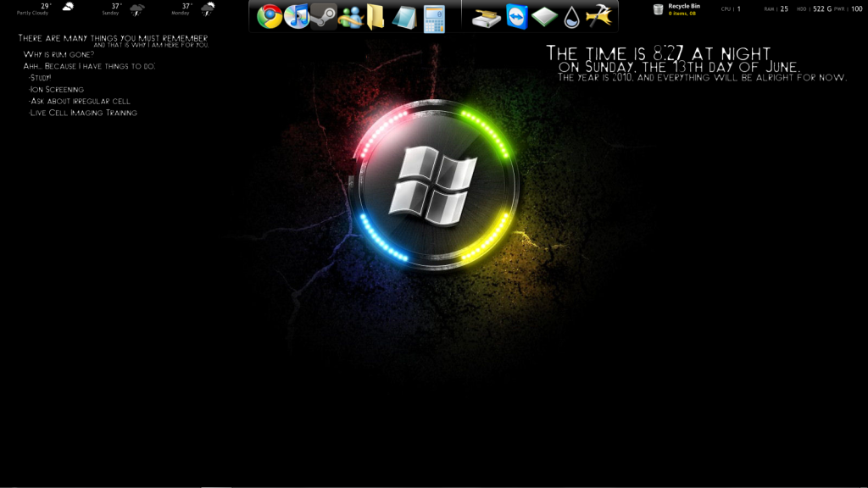Launch Google Chrome from the dock
868x488 pixels.
coord(270,17)
